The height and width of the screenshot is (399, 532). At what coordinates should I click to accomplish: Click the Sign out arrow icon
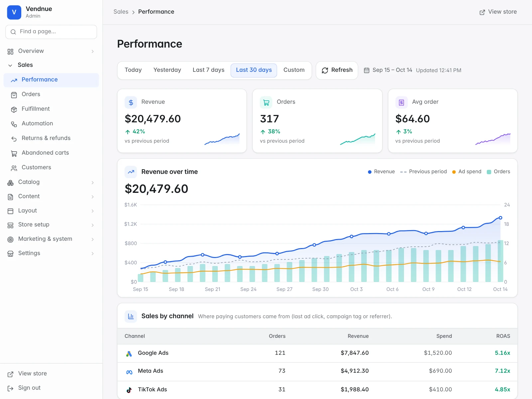point(10,388)
